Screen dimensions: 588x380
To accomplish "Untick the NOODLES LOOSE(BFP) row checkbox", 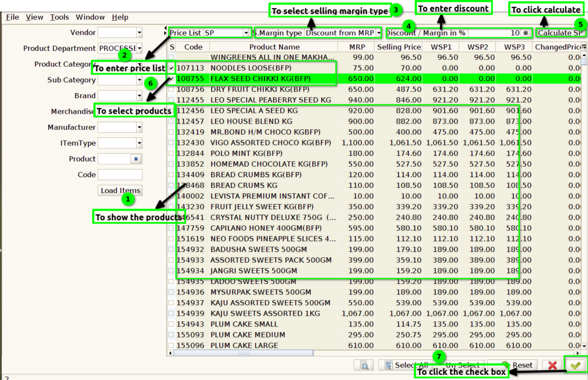I will tap(171, 68).
